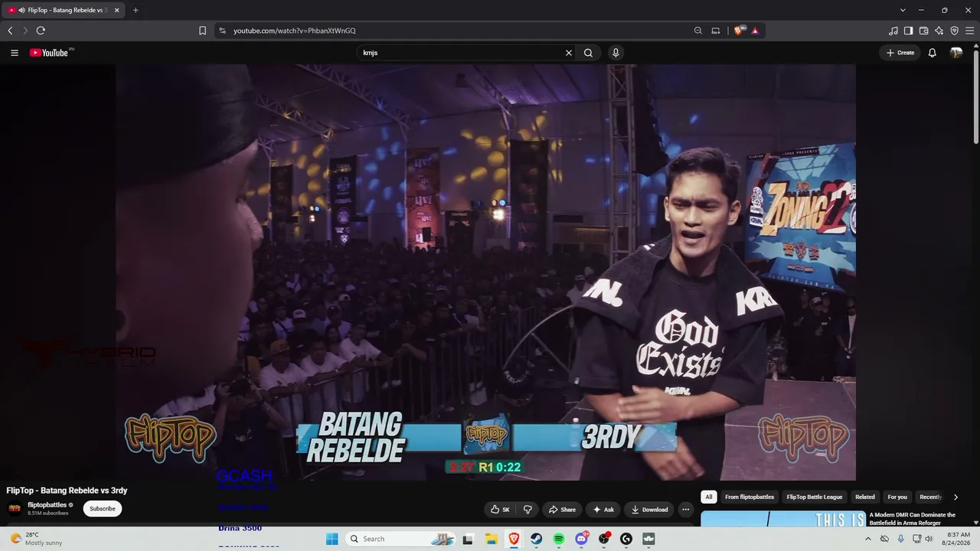Select the All filter chip

(x=709, y=497)
